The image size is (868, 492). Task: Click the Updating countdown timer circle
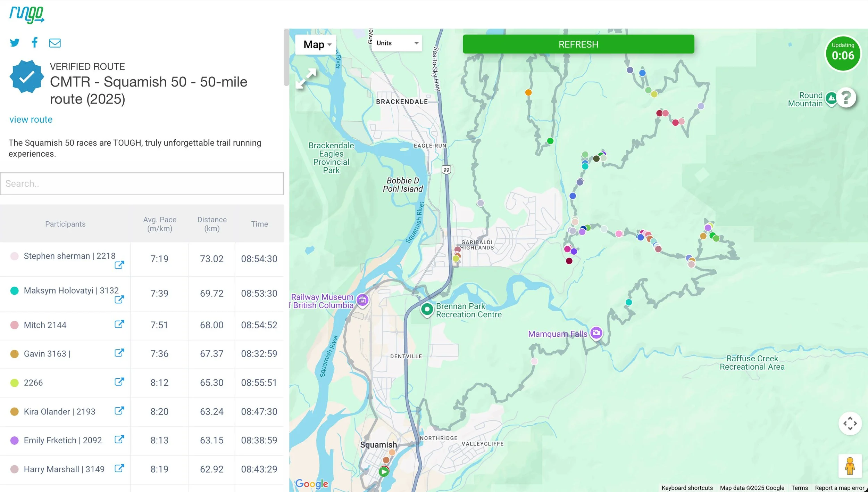click(843, 54)
